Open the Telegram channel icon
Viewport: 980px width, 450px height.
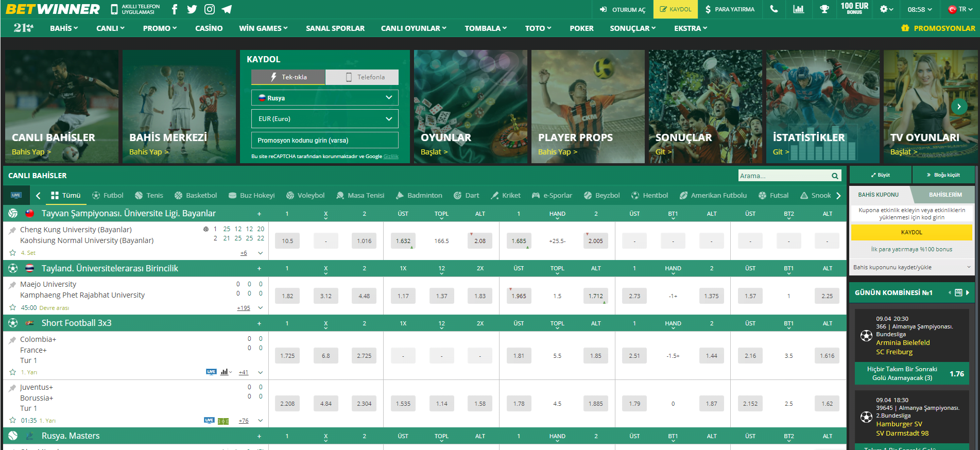click(227, 9)
